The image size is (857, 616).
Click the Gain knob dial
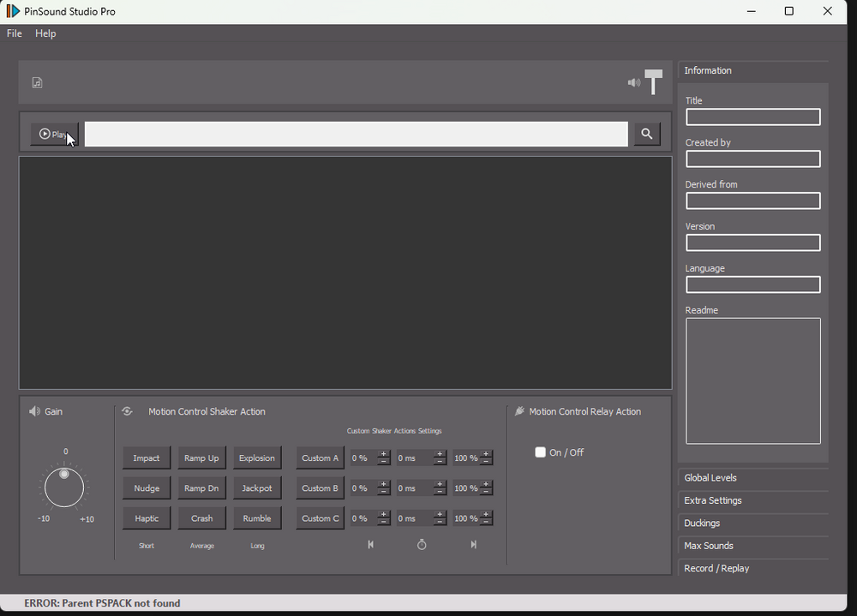64,487
